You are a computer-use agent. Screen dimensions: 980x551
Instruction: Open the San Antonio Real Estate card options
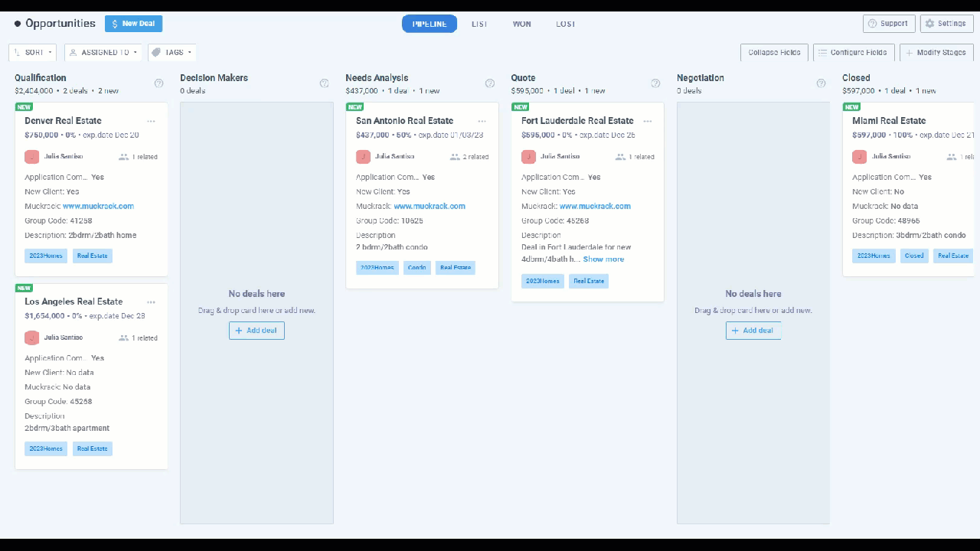tap(482, 121)
